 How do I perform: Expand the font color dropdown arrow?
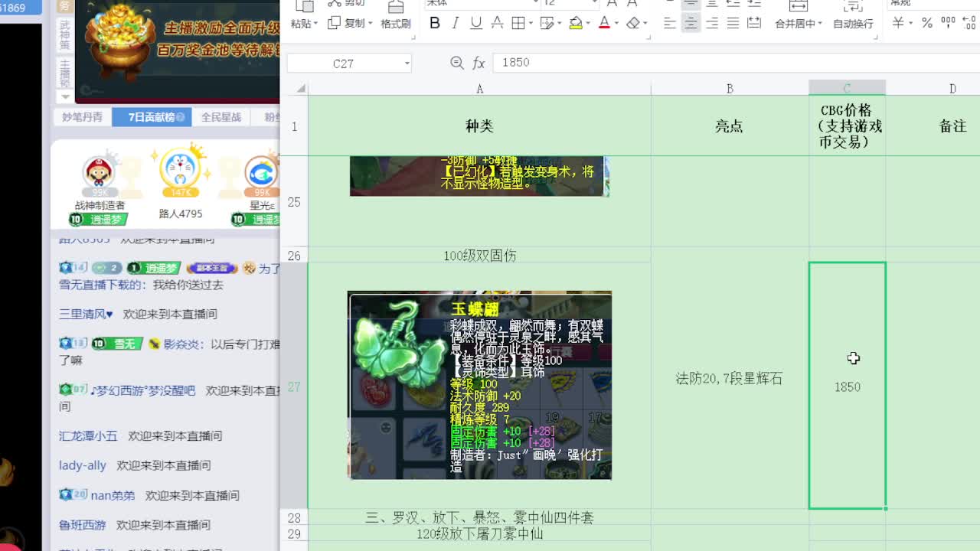616,24
